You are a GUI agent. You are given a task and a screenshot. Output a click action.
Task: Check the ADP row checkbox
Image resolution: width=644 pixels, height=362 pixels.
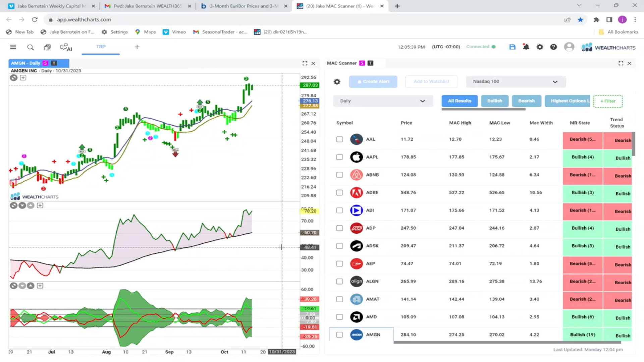tap(339, 228)
